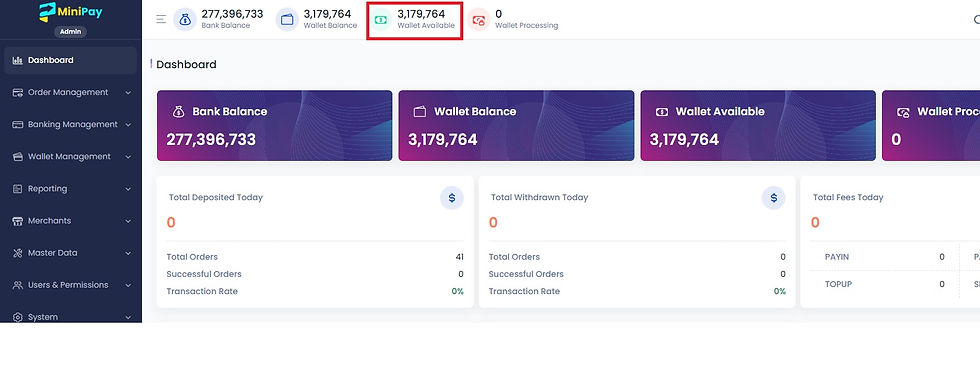Open Order Management menu
Image resolution: width=980 pixels, height=385 pixels.
pyautogui.click(x=70, y=92)
